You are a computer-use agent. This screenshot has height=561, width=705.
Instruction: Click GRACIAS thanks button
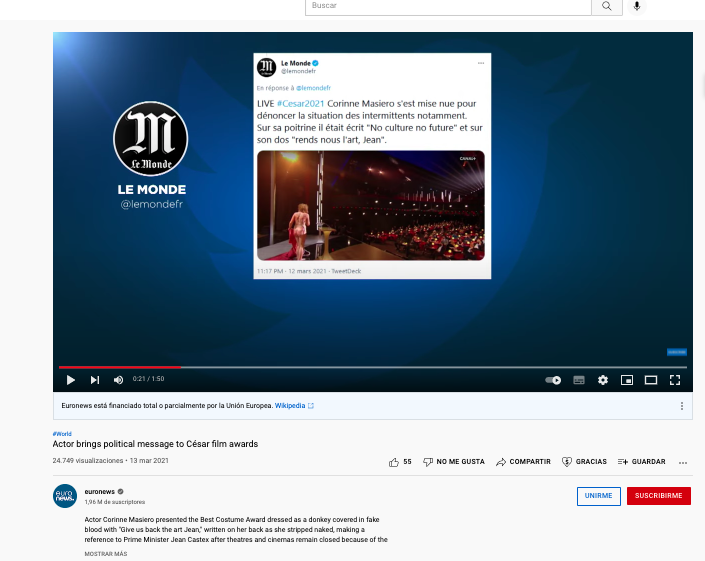coord(584,462)
